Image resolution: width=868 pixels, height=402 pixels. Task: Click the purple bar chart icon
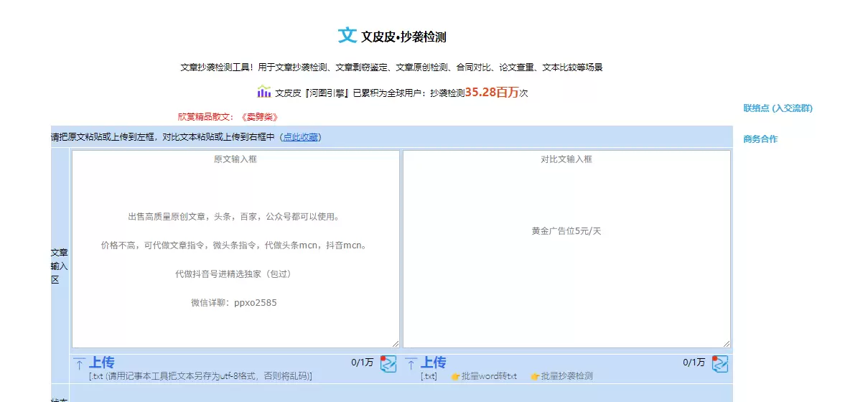tap(264, 92)
